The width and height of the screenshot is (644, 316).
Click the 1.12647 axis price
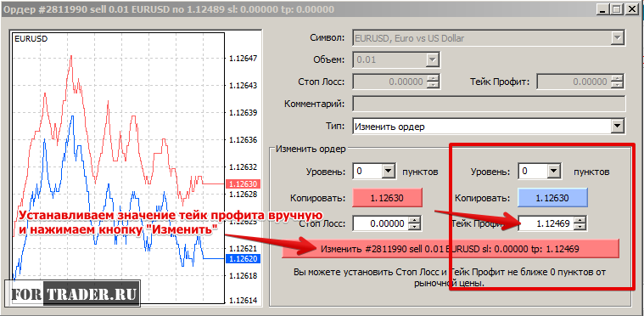[x=244, y=59]
